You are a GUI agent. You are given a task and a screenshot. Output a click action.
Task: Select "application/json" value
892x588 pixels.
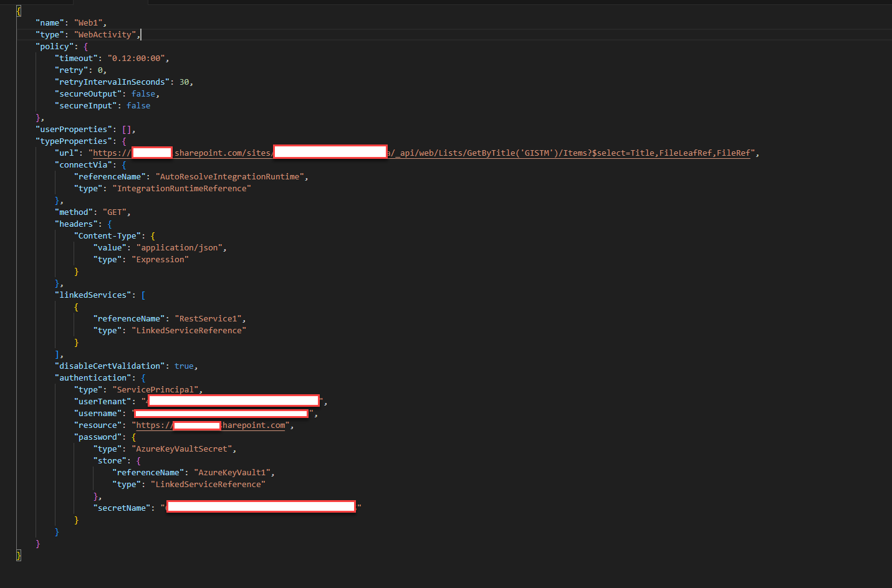point(180,248)
